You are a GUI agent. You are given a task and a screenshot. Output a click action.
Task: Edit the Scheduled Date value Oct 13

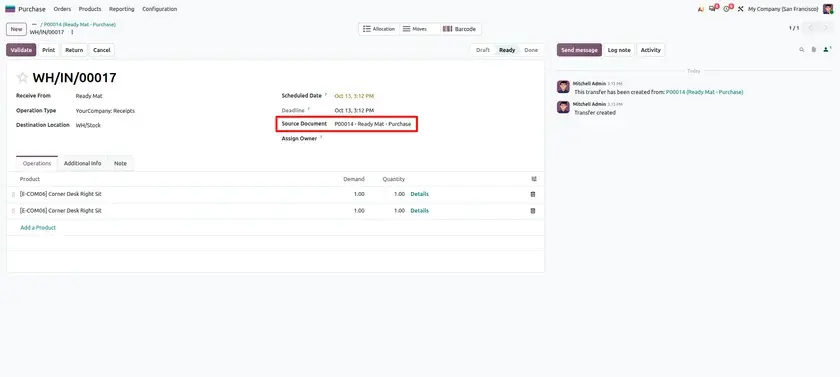pos(354,96)
